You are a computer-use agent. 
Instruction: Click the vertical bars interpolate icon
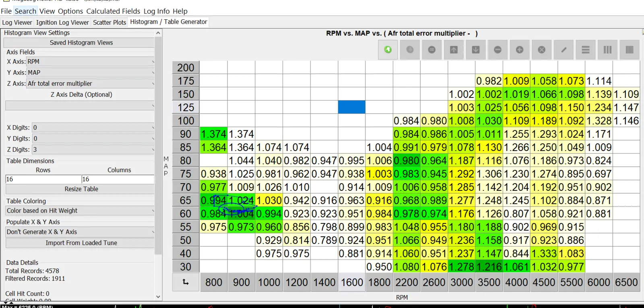608,50
